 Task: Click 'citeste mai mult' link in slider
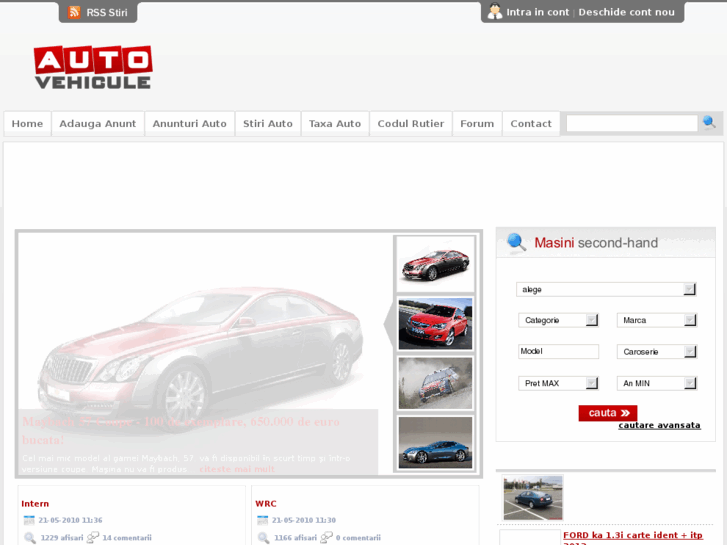pyautogui.click(x=237, y=469)
